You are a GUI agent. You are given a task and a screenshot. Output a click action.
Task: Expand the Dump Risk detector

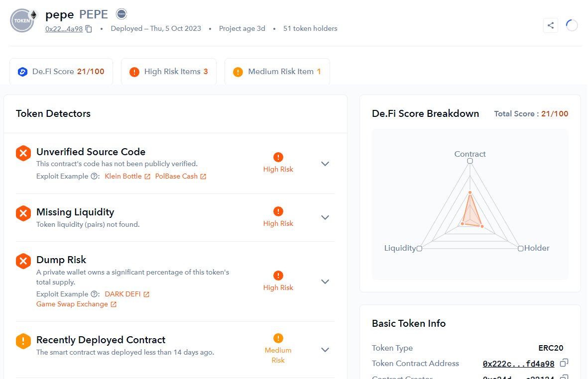pos(325,282)
